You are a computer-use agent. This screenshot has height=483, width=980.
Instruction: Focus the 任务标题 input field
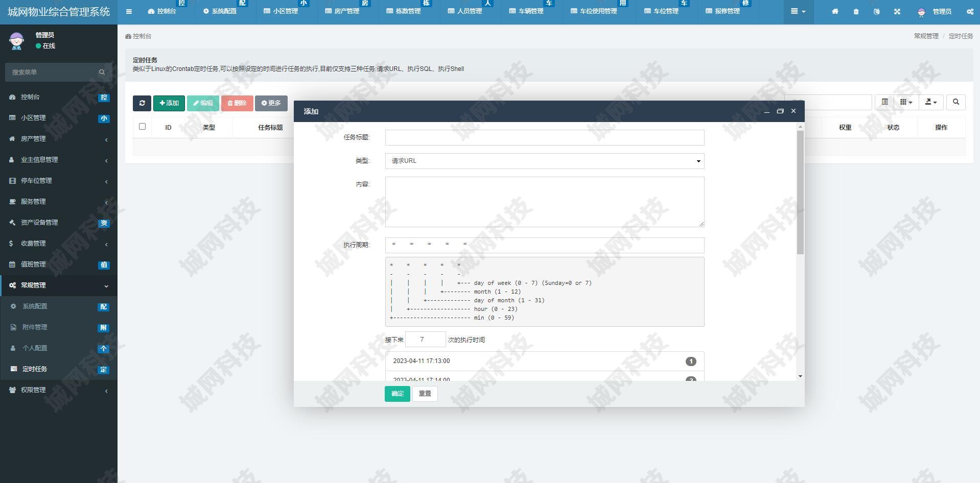(x=545, y=137)
